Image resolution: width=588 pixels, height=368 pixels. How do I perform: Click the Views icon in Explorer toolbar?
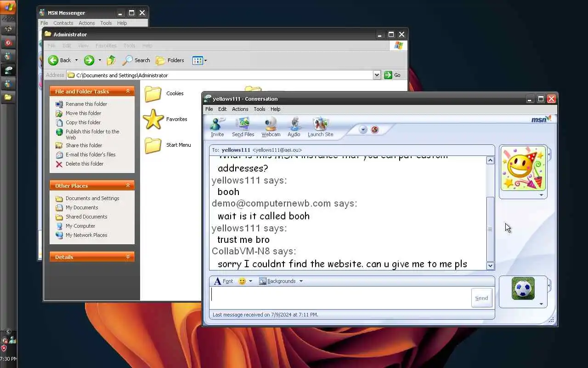pyautogui.click(x=198, y=60)
